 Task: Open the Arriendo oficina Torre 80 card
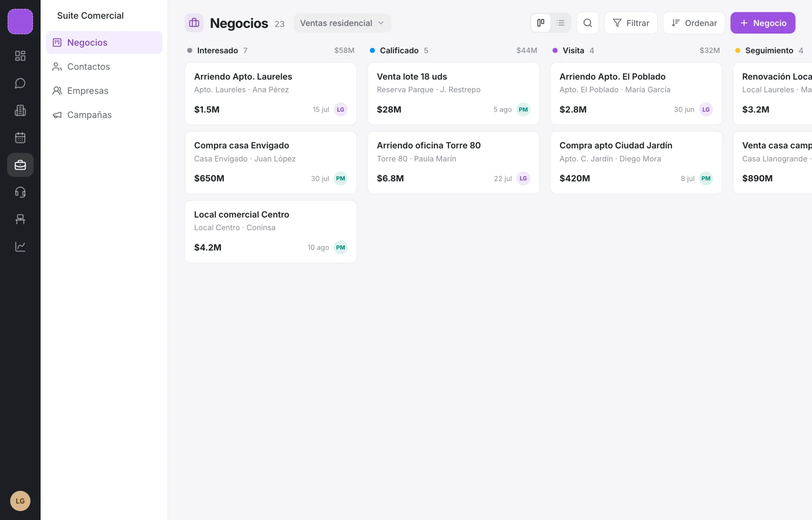(x=453, y=163)
